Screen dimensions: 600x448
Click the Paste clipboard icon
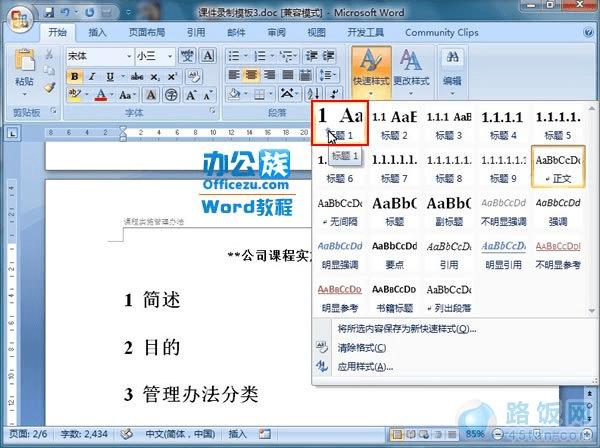pyautogui.click(x=24, y=61)
